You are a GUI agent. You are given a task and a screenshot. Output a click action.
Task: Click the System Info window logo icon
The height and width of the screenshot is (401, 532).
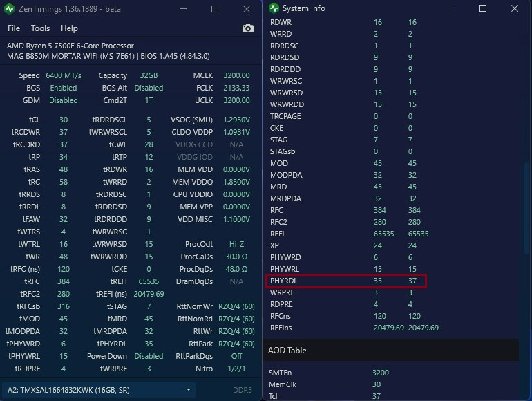click(274, 8)
